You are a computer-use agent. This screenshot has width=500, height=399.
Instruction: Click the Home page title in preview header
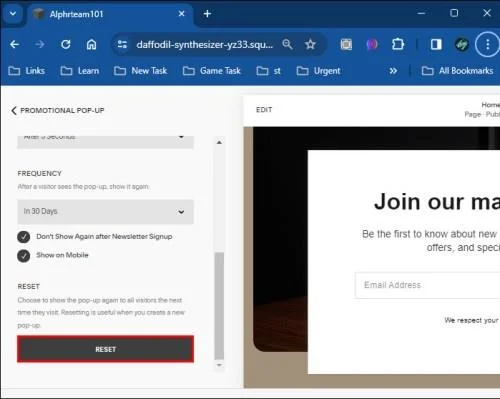[490, 105]
